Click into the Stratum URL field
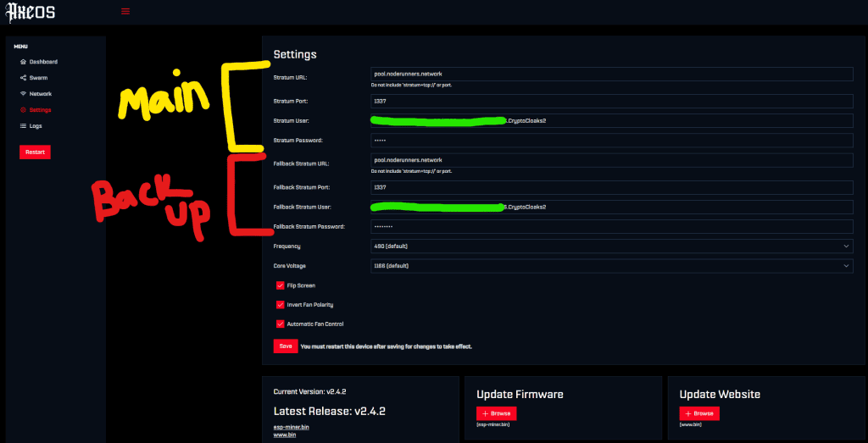The width and height of the screenshot is (868, 443). (x=612, y=74)
